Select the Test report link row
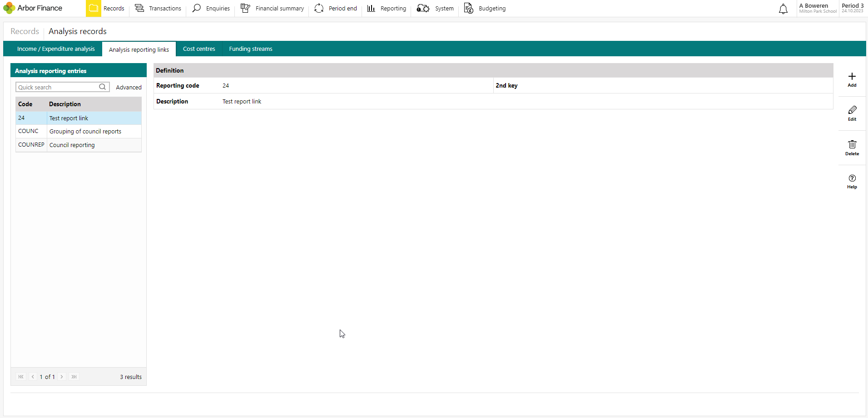Viewport: 868px width, 418px height. 94,118
